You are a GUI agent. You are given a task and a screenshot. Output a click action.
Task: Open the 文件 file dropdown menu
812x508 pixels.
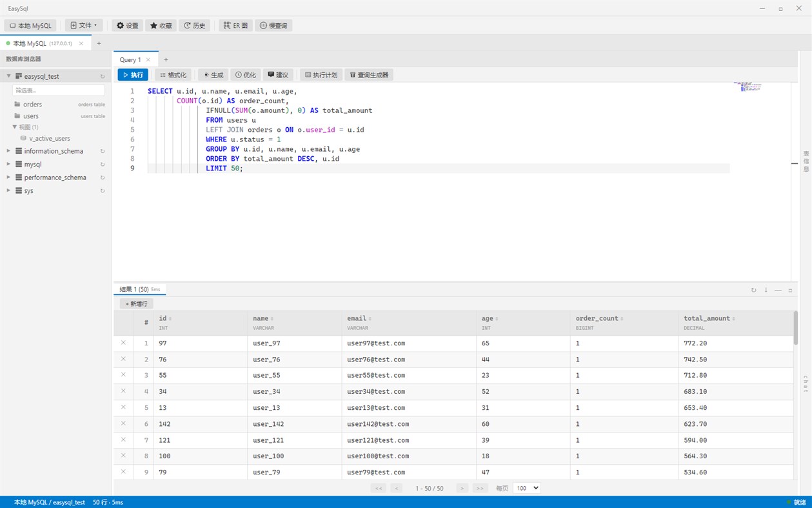[x=83, y=26]
